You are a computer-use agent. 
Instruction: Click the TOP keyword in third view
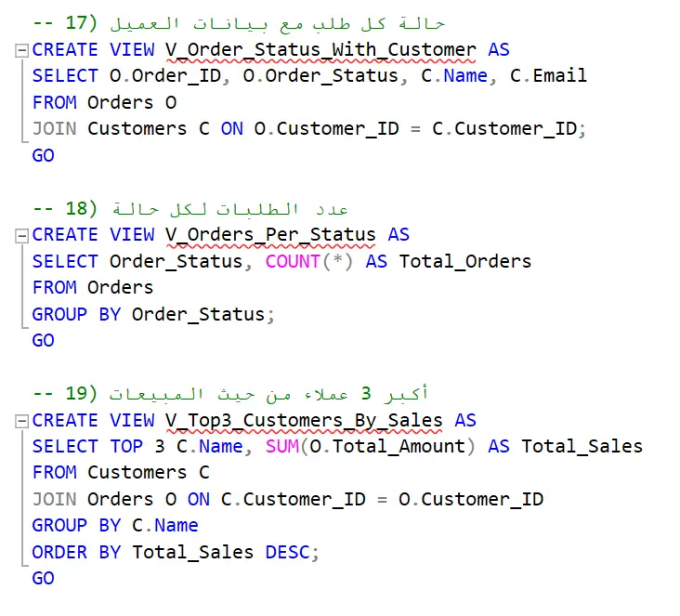[126, 446]
